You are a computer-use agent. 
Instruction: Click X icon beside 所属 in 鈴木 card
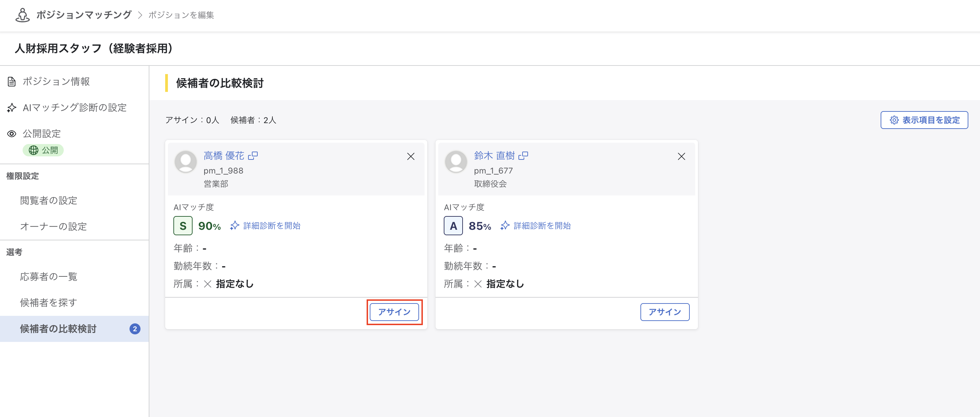478,284
